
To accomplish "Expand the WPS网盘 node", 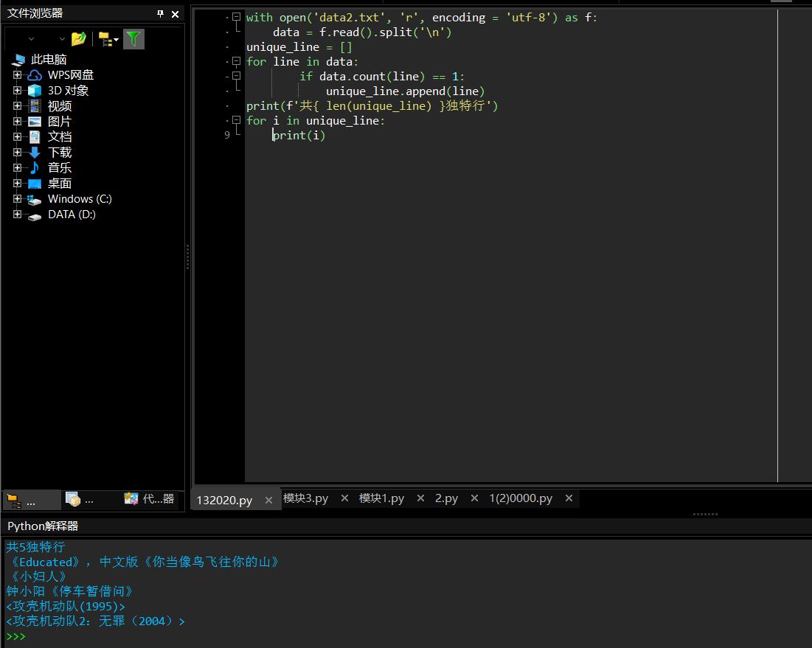I will 17,75.
